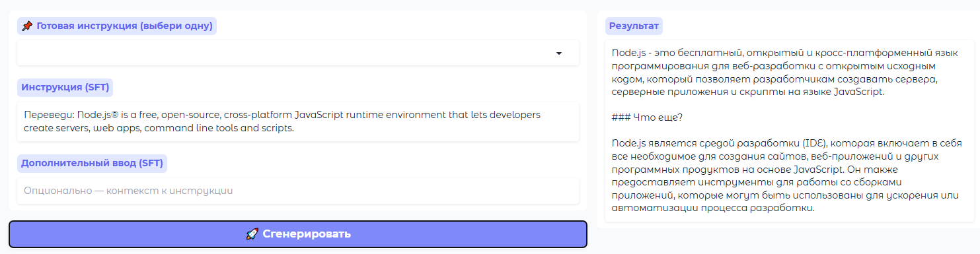Click the Результат heading label
The width and height of the screenshot is (980, 254).
(x=634, y=26)
